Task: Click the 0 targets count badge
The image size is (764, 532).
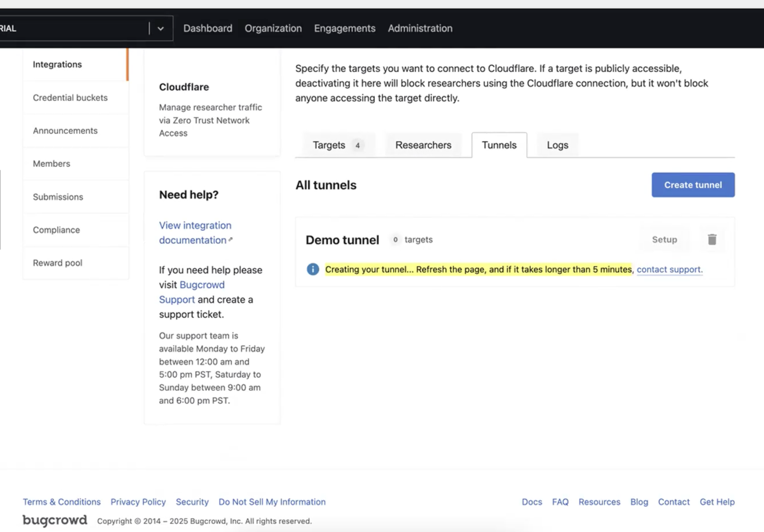Action: [395, 239]
